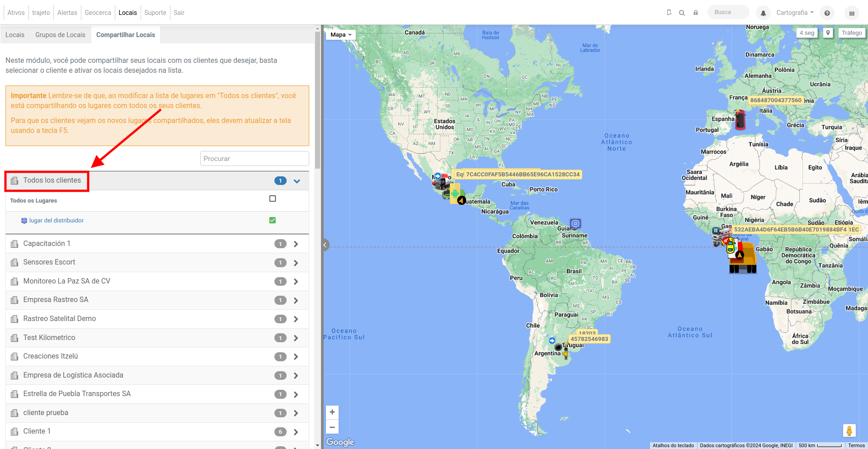Click the Busca search box in header

728,12
